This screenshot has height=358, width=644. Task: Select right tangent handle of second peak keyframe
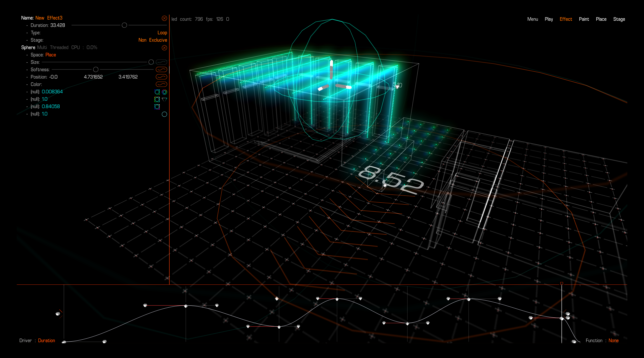click(x=360, y=298)
